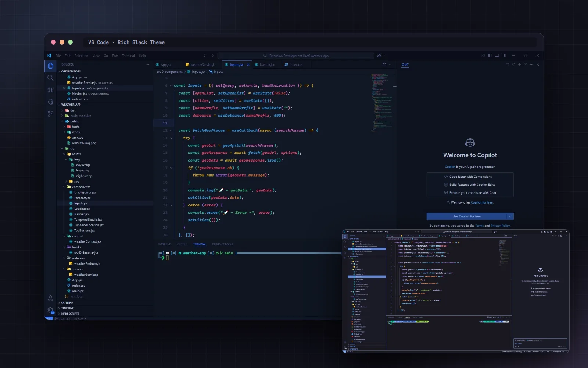Open the Copilot for free link

tap(482, 202)
